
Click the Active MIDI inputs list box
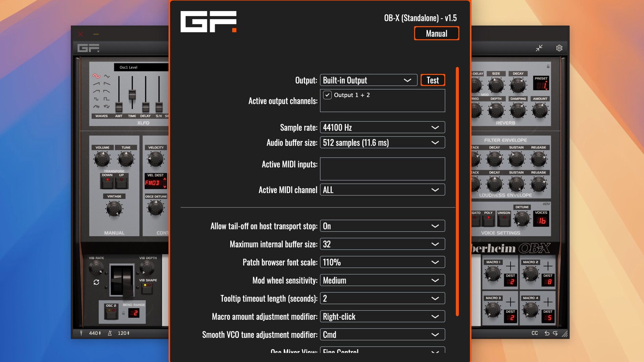click(382, 169)
